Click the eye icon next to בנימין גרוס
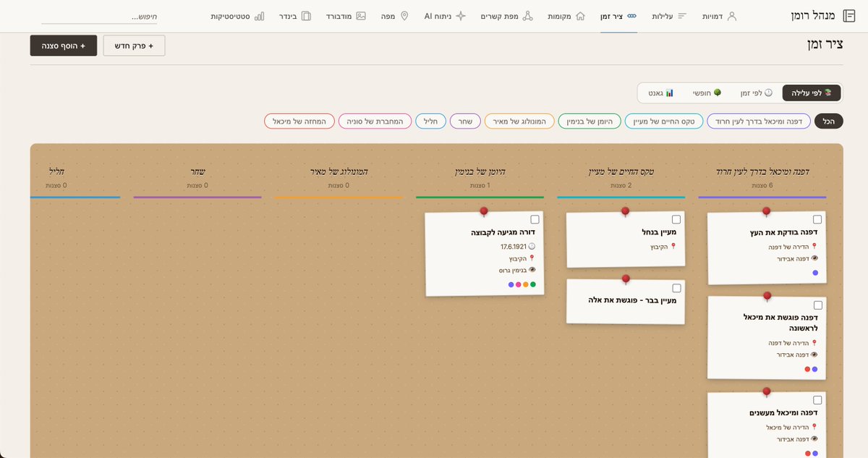Viewport: 868px width, 458px height. [532, 270]
